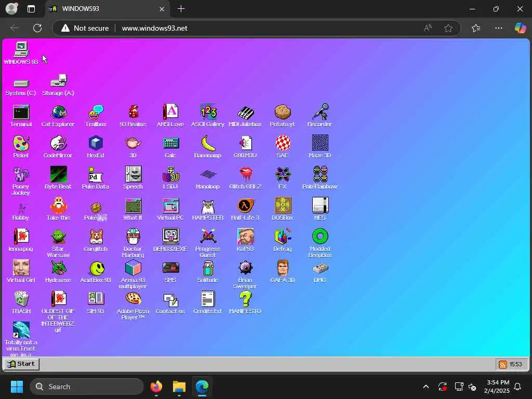Open the CodeMirror icon
Screen dimensions: 532x399
[x=58, y=147]
